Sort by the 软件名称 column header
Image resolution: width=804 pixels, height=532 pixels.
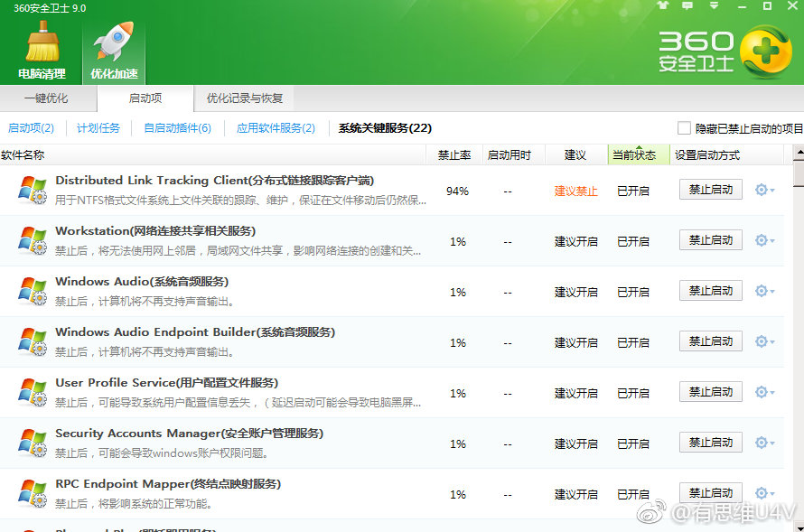(213, 154)
